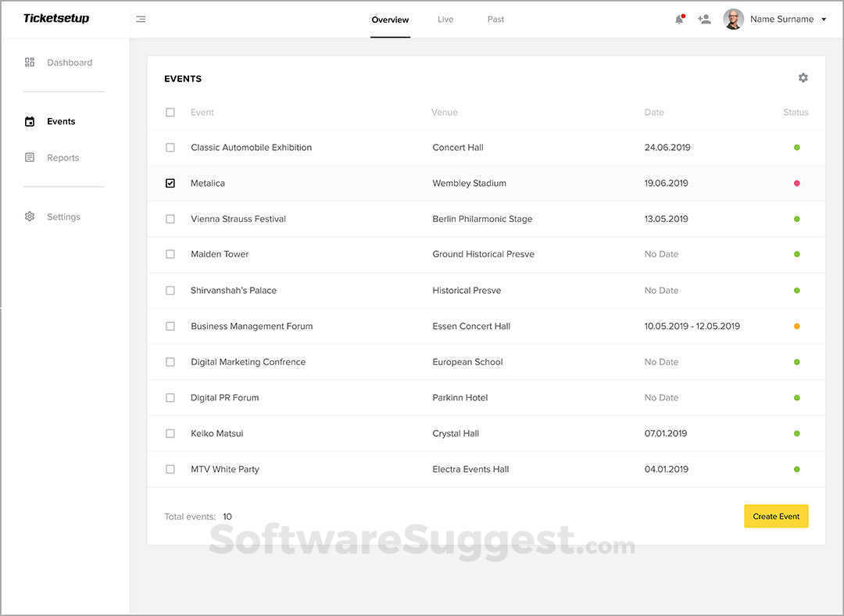Click the Events calendar icon in sidebar
The width and height of the screenshot is (844, 616).
point(30,122)
